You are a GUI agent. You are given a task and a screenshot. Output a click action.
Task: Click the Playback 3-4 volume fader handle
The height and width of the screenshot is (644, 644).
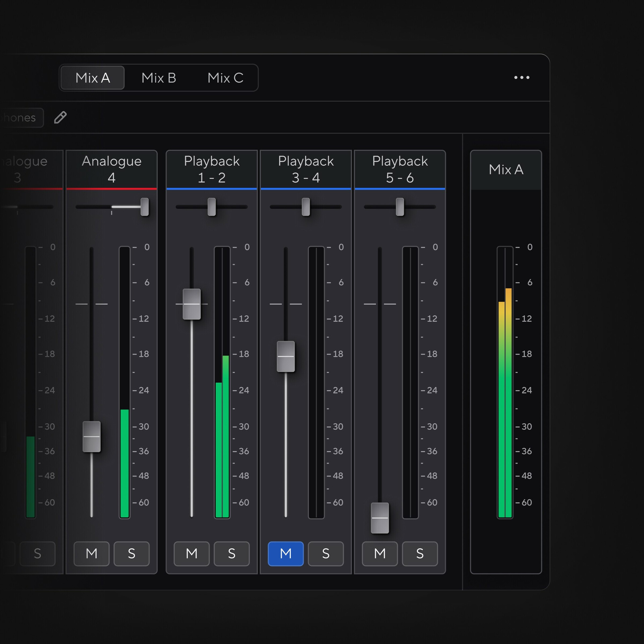[285, 356]
